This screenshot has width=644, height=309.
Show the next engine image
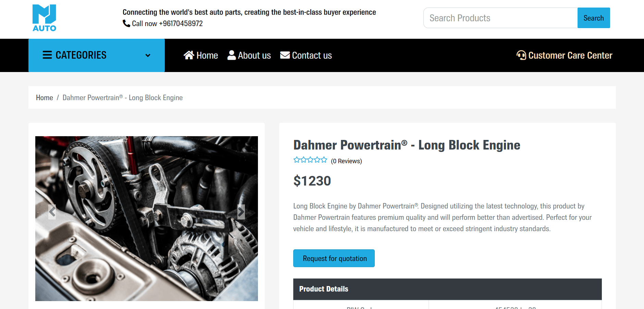tap(241, 212)
